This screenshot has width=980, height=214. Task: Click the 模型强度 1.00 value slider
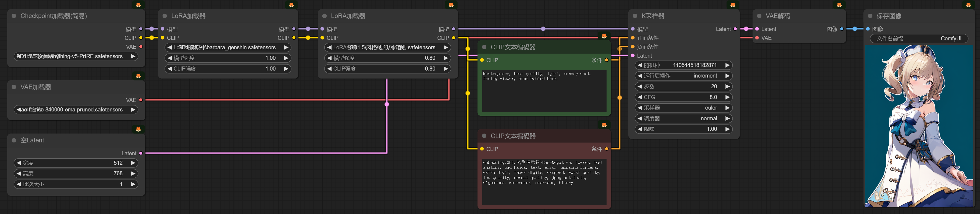[228, 58]
